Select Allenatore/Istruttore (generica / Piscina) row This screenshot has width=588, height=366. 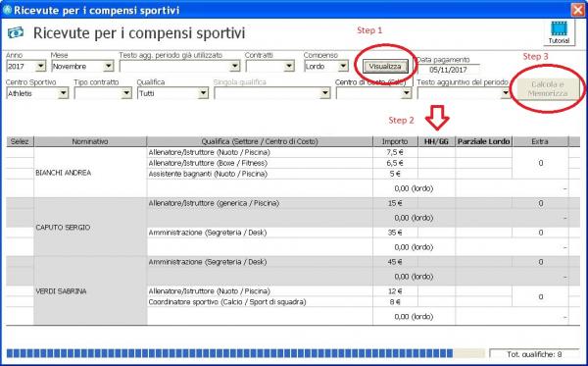click(x=260, y=203)
